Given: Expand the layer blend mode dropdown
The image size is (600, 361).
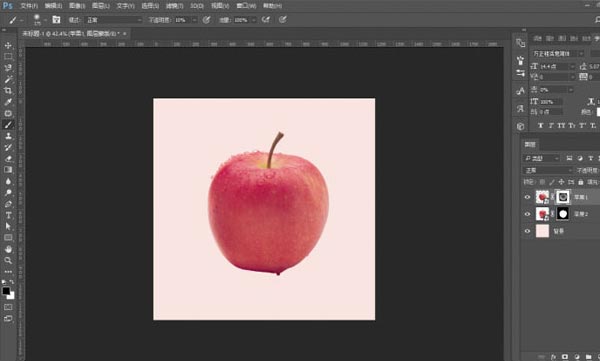Looking at the screenshot, I should click(x=548, y=170).
